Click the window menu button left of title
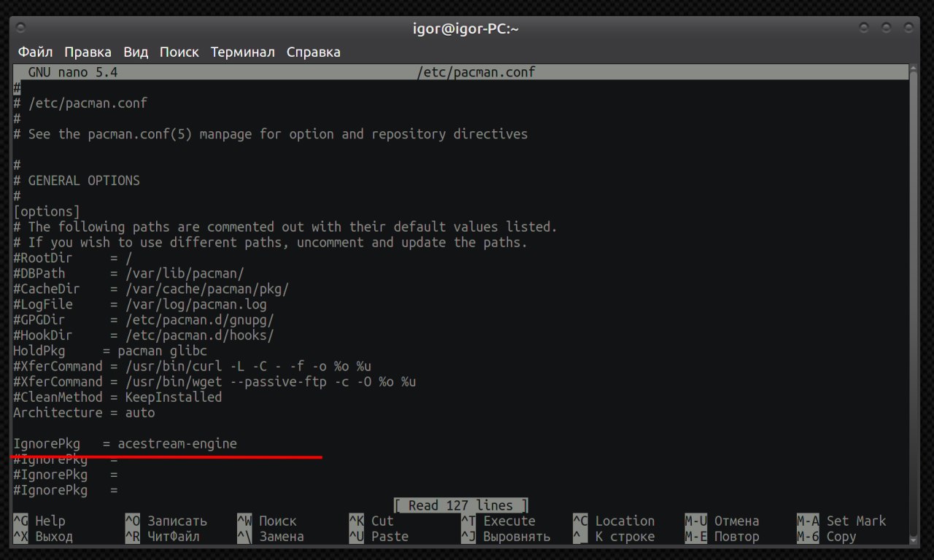This screenshot has height=560, width=934. 20,28
